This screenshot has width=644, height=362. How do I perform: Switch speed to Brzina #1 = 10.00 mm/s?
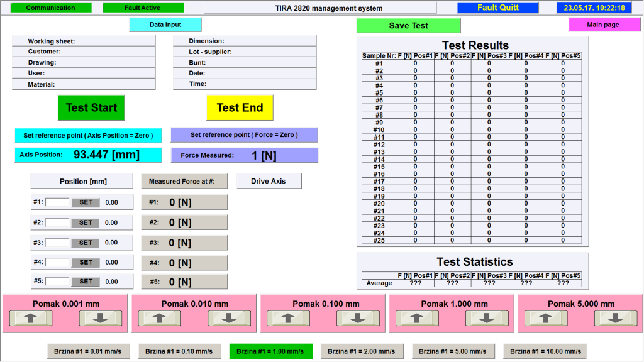tap(545, 351)
